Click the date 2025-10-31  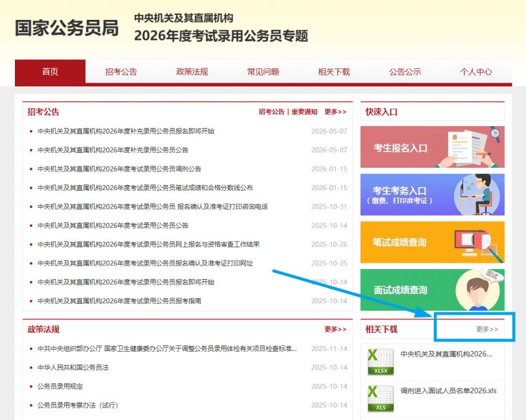click(x=329, y=206)
